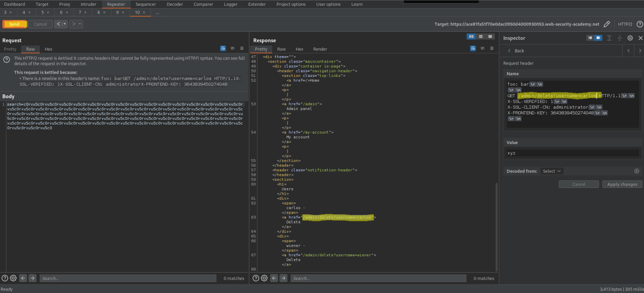
Task: Go to previous Inspector item arrow
Action: [x=629, y=51]
